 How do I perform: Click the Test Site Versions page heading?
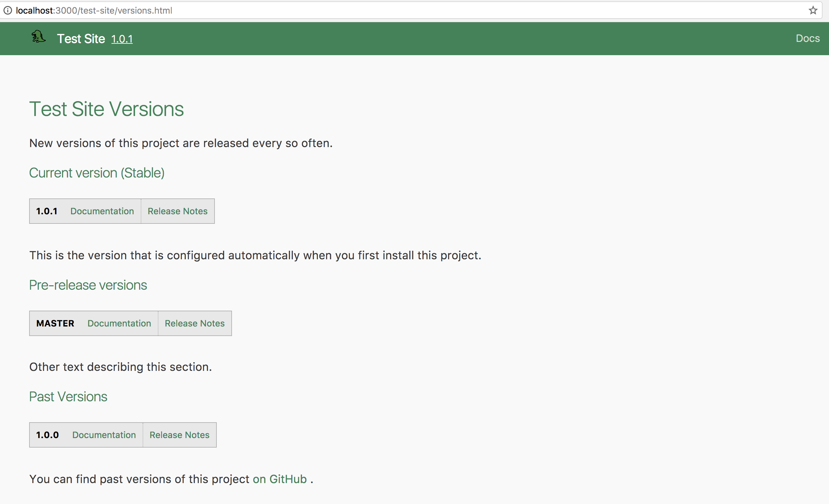pyautogui.click(x=106, y=109)
